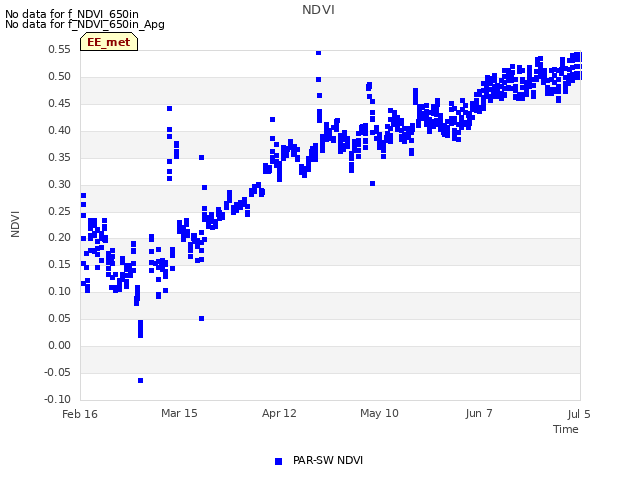Click the Mar 15 date tick label
The width and height of the screenshot is (640, 480).
point(179,413)
